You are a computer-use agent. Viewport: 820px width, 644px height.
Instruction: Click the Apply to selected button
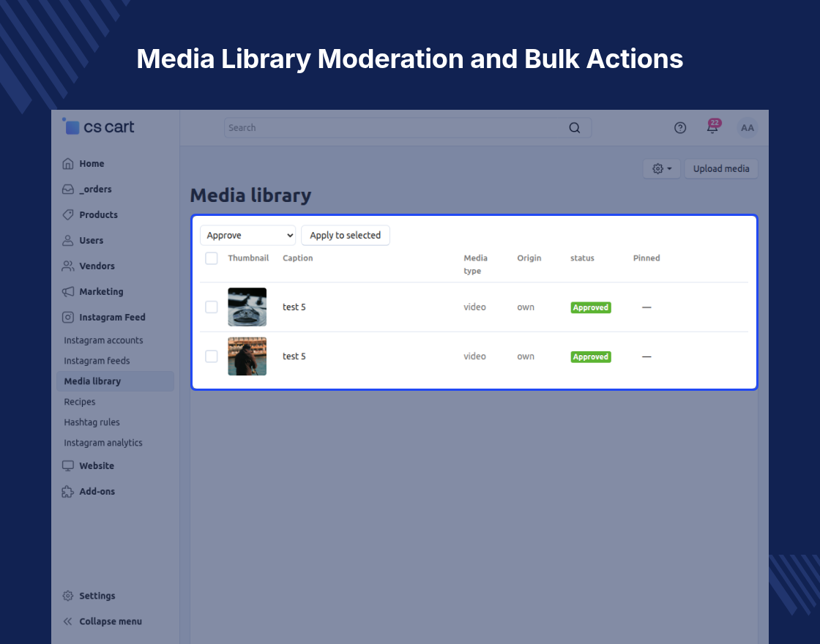345,235
